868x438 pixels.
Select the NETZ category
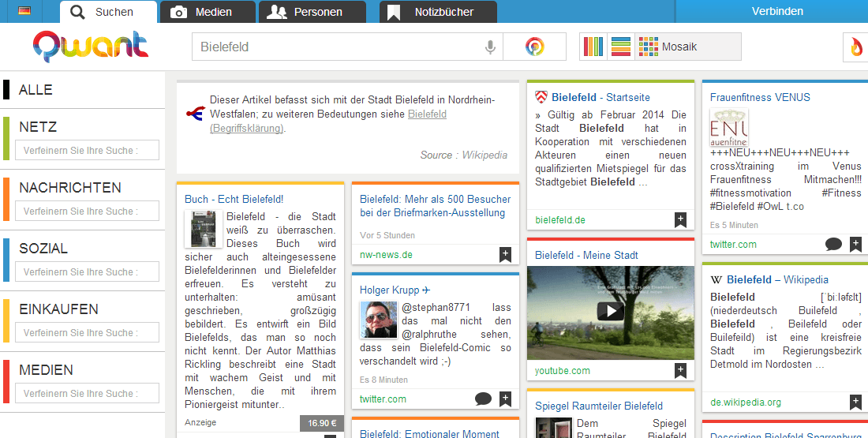38,127
